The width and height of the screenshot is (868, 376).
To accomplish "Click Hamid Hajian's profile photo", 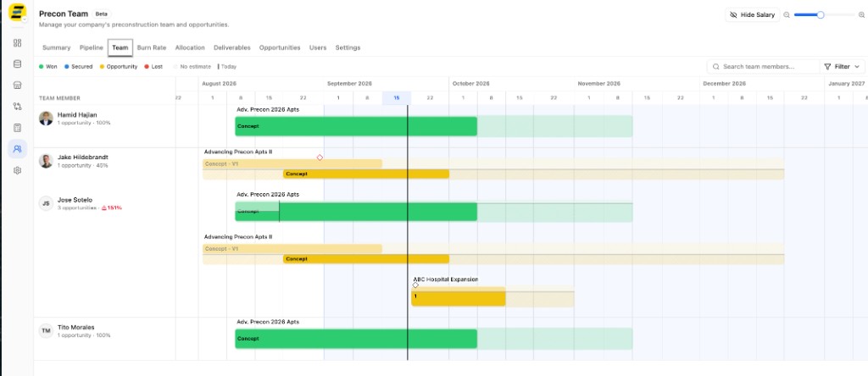I will (x=46, y=118).
